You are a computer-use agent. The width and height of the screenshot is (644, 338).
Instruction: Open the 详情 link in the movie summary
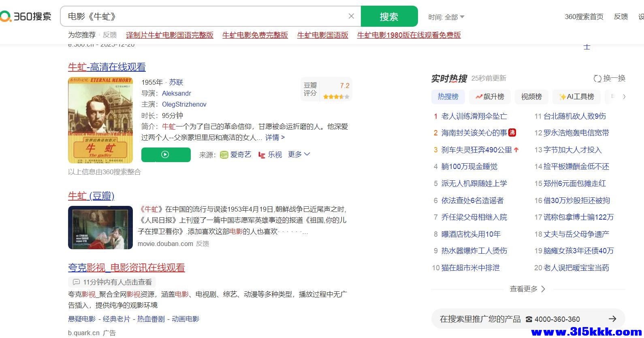pos(275,137)
